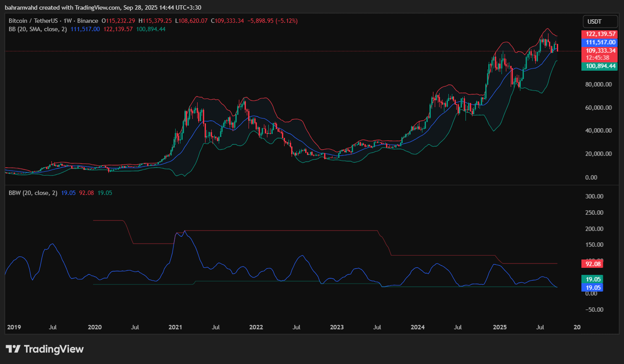Click the green 19.05 BBW axis label
The image size is (624, 364).
pos(592,279)
